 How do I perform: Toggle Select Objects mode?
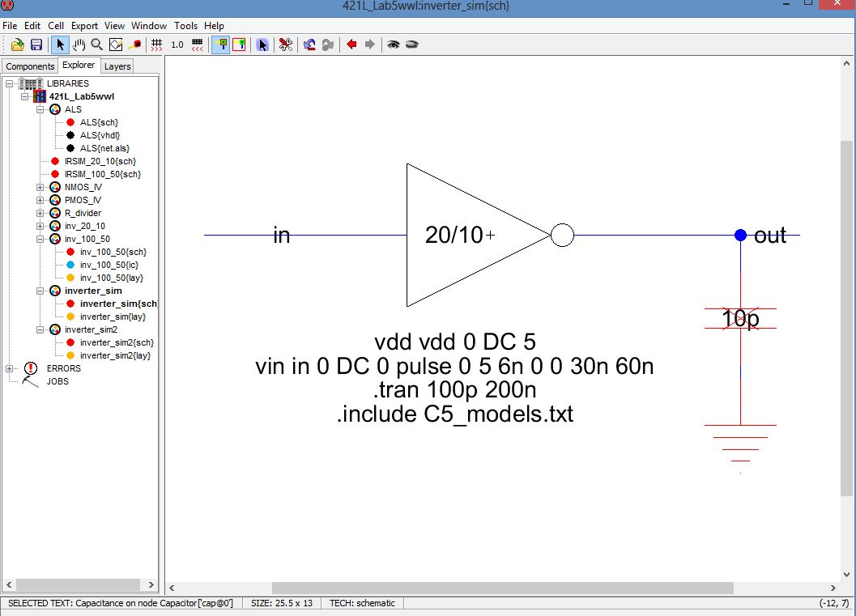(x=221, y=45)
